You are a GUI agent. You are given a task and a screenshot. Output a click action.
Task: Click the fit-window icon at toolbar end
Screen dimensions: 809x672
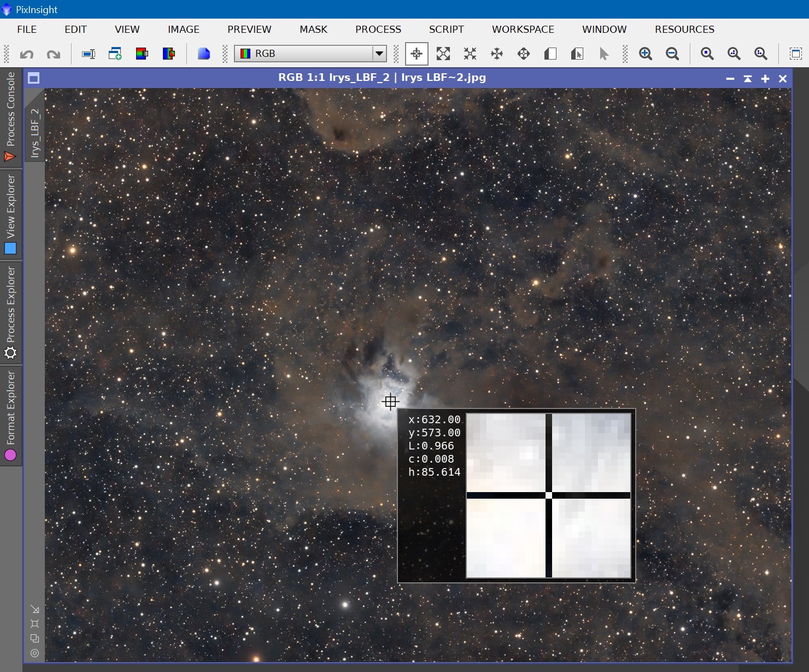click(796, 54)
